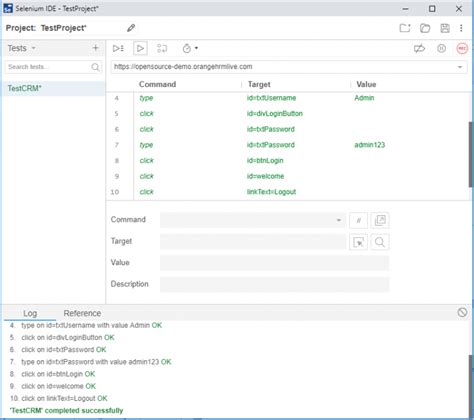474x420 pixels.
Task: Open an existing project folder icon
Action: click(x=425, y=28)
